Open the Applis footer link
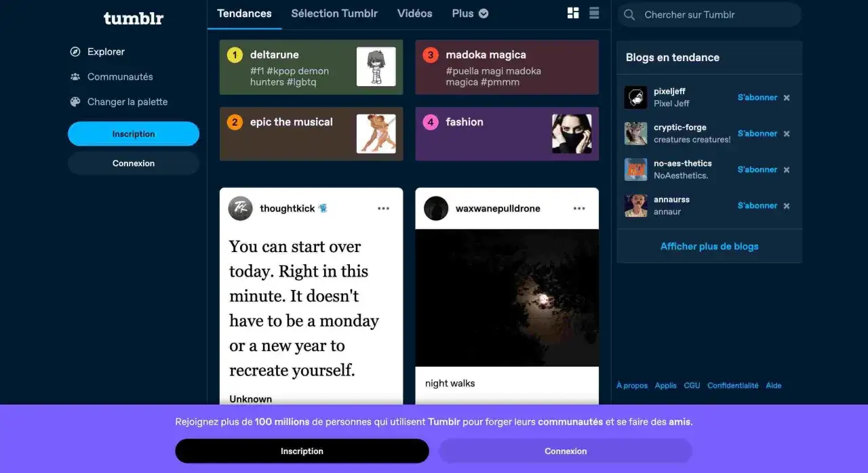This screenshot has height=473, width=868. (x=666, y=386)
